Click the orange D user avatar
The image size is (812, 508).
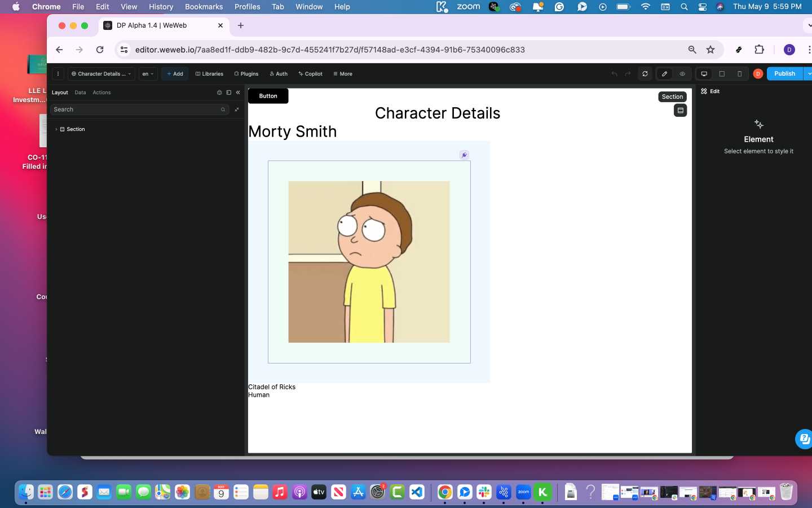click(x=758, y=74)
